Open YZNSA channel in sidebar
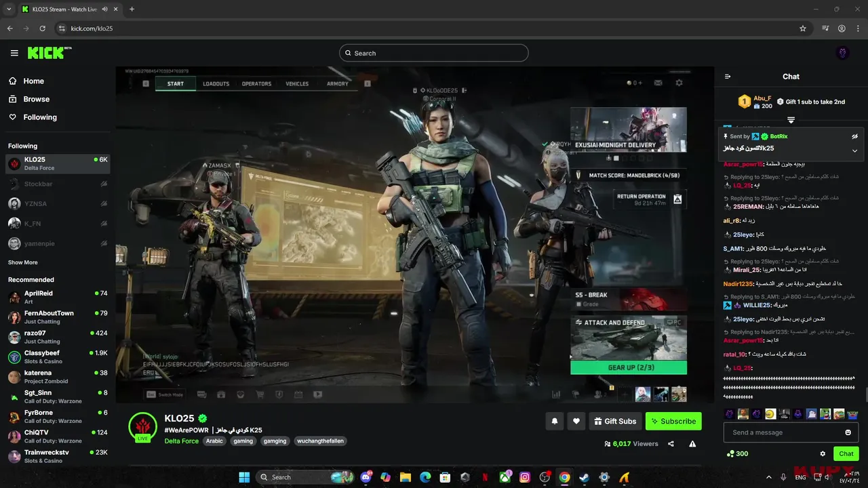Viewport: 868px width, 488px height. click(x=58, y=203)
